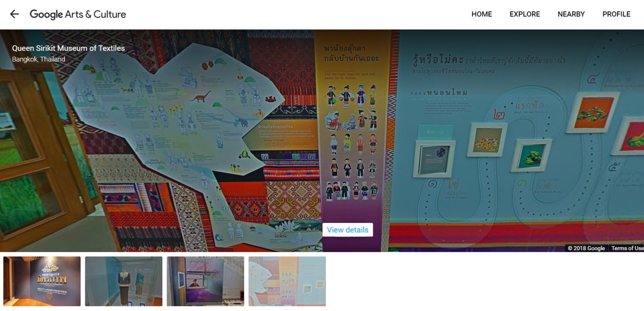Click the teal framed picture on wall
The width and height of the screenshot is (644, 311).
(x=530, y=155)
